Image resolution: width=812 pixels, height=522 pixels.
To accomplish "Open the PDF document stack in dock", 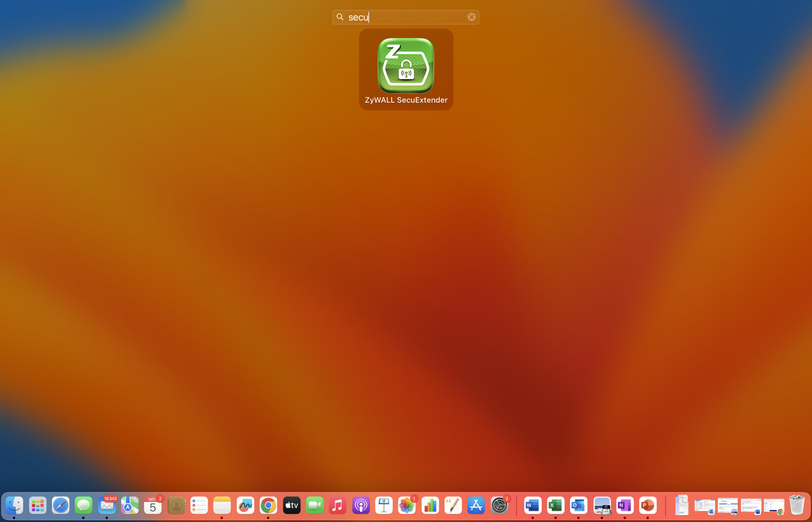I will coord(681,505).
